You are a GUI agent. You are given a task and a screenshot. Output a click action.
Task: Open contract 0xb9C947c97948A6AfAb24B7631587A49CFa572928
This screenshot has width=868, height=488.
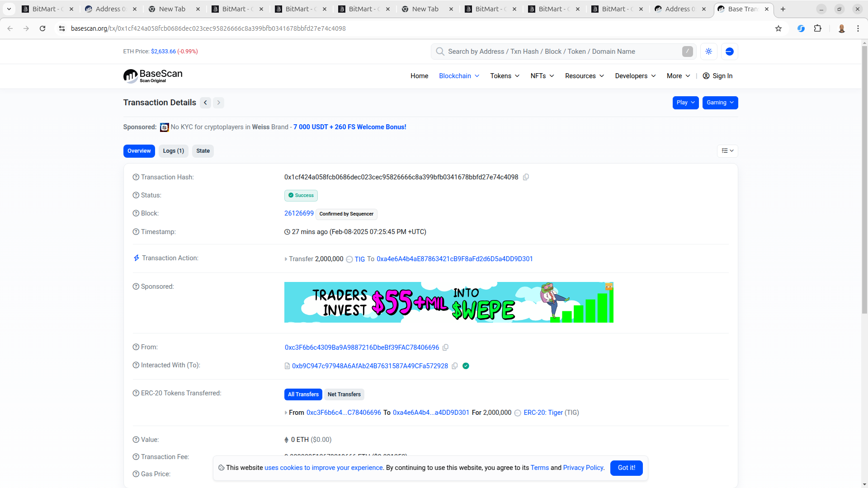click(370, 366)
